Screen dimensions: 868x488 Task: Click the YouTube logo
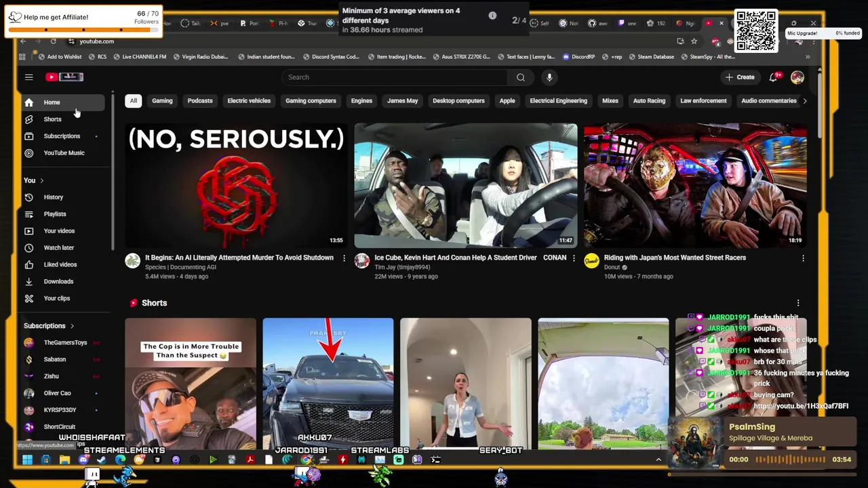[x=64, y=77]
